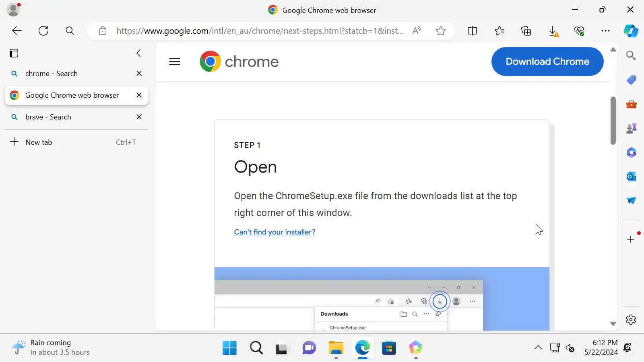Open the Favorites list

[x=500, y=31]
